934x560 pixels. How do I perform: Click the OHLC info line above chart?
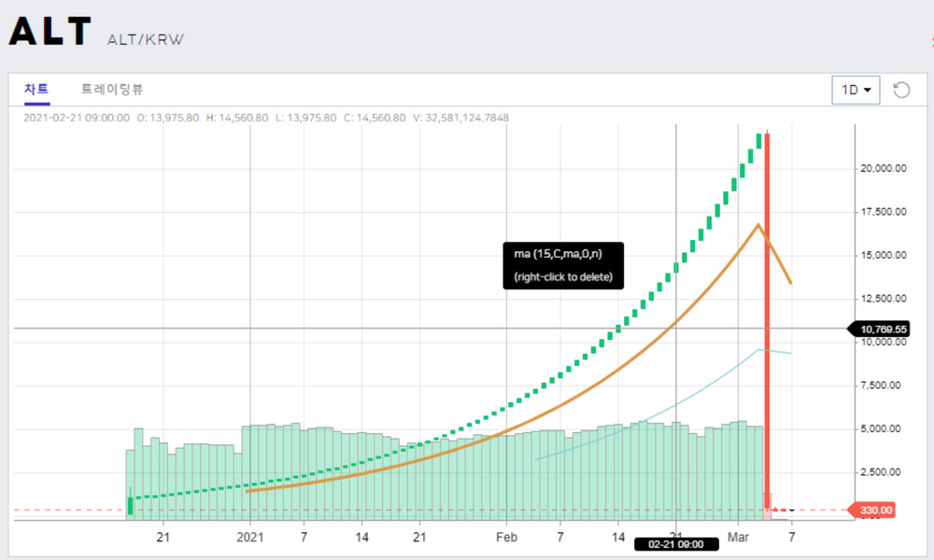[x=266, y=118]
